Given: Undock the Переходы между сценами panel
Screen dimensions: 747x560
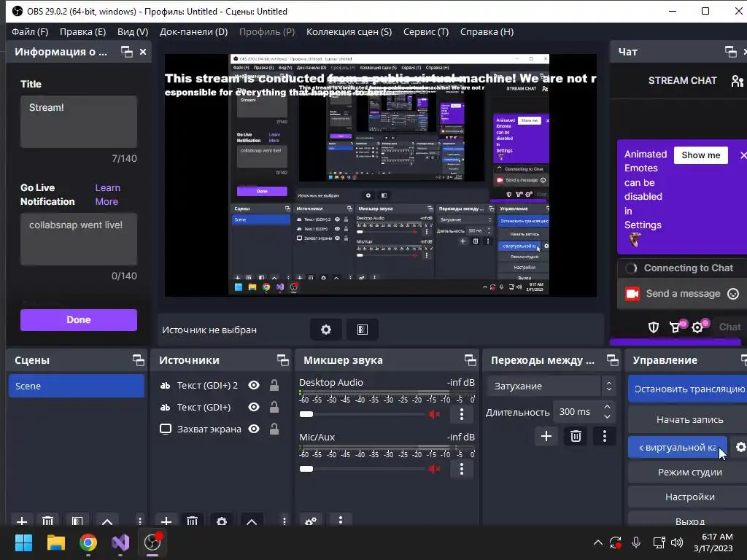Looking at the screenshot, I should click(x=613, y=360).
